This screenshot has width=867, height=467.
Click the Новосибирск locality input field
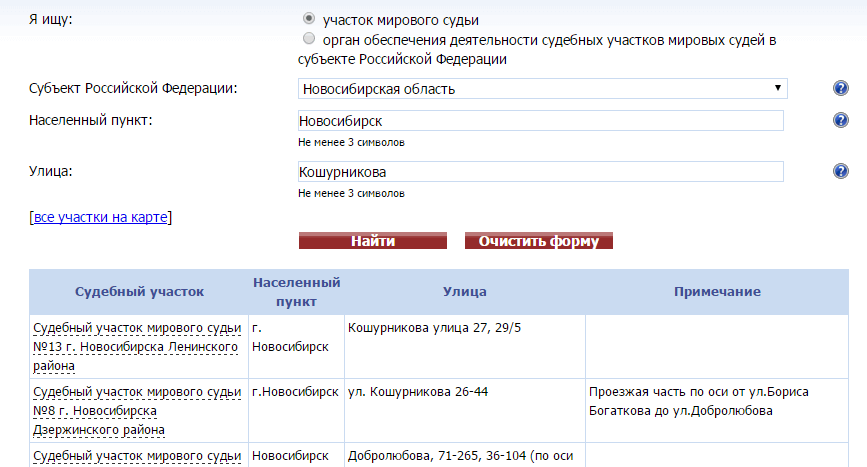click(x=540, y=121)
